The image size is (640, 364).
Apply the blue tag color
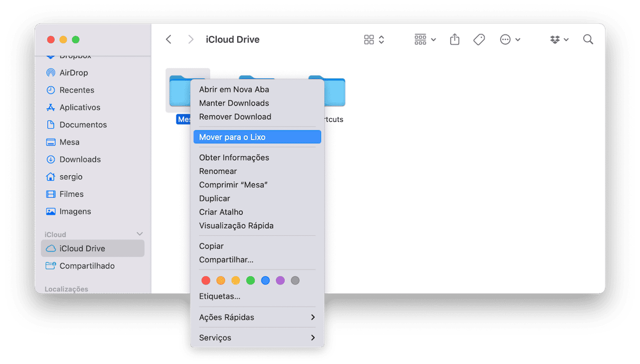click(265, 281)
